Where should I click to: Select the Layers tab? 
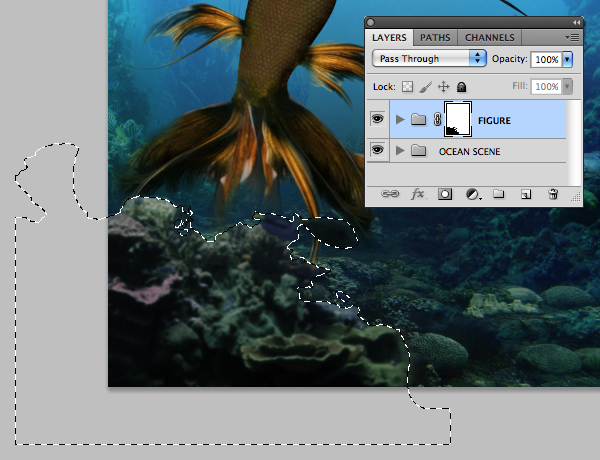(389, 38)
